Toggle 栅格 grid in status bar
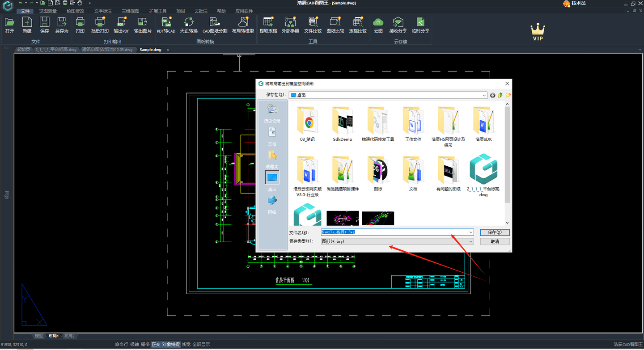The height and width of the screenshot is (350, 644). [145, 345]
